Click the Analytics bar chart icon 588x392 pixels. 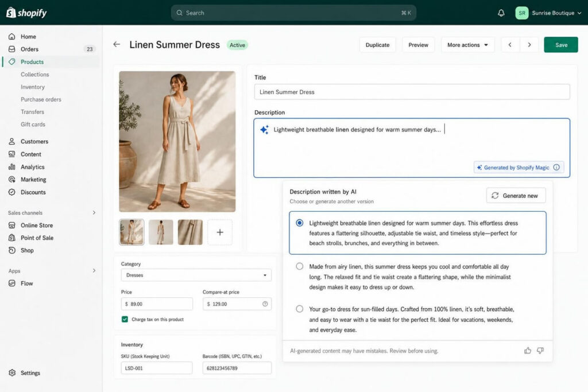pyautogui.click(x=12, y=167)
